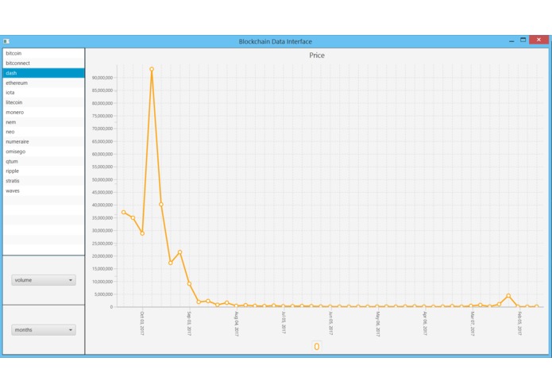Select monero in the list
The width and height of the screenshot is (552, 392).
(44, 112)
